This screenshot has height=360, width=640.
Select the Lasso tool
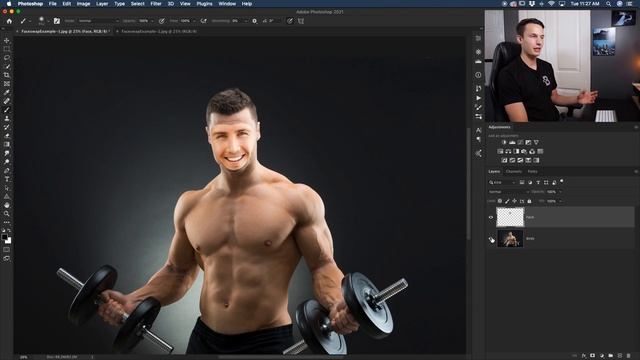[7, 58]
